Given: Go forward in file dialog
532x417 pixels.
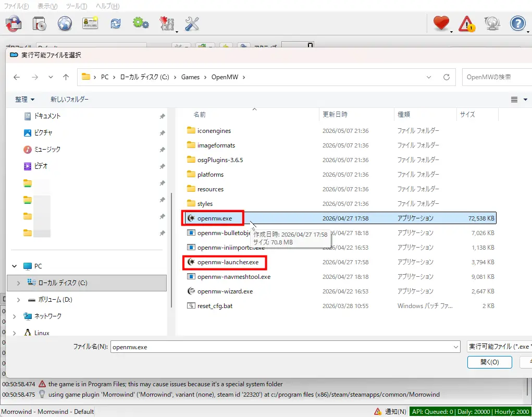Looking at the screenshot, I should (34, 77).
